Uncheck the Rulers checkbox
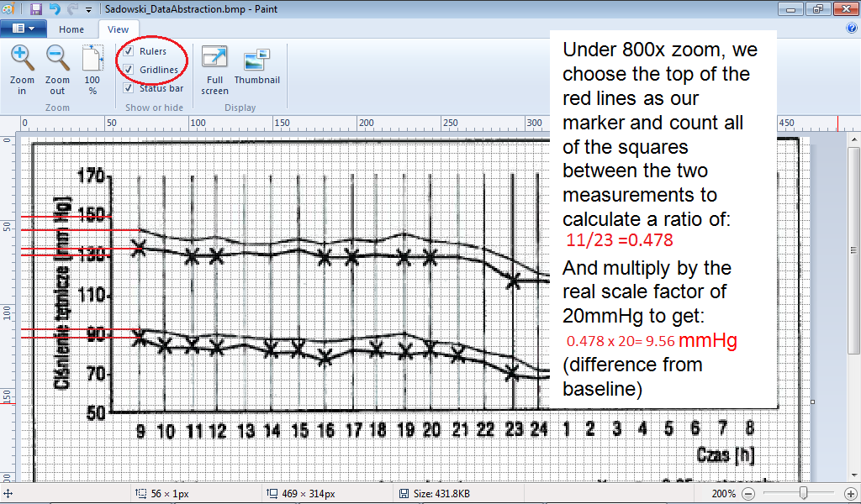Image resolution: width=861 pixels, height=504 pixels. click(129, 51)
